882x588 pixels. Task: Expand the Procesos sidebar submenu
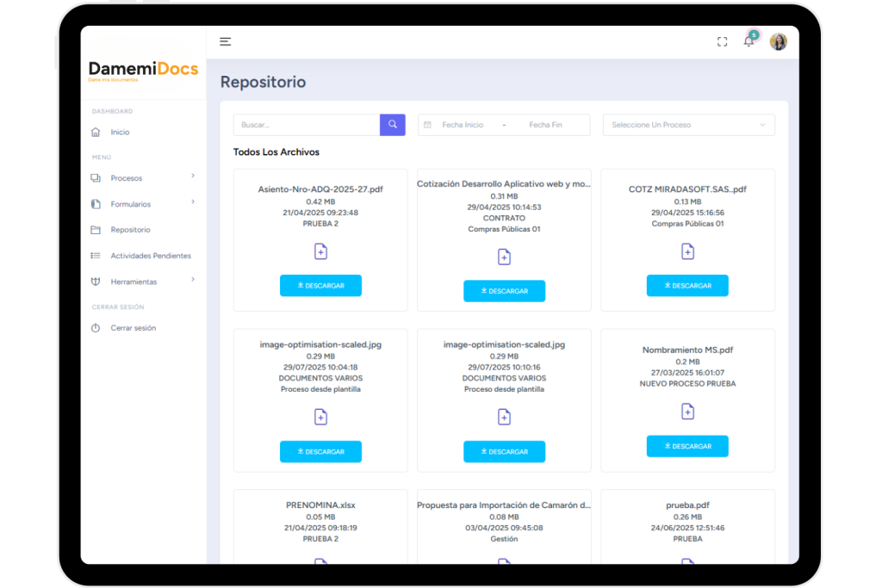coord(143,178)
